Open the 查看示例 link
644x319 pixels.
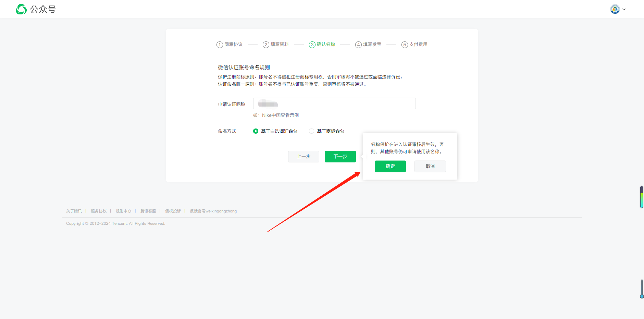coord(289,115)
